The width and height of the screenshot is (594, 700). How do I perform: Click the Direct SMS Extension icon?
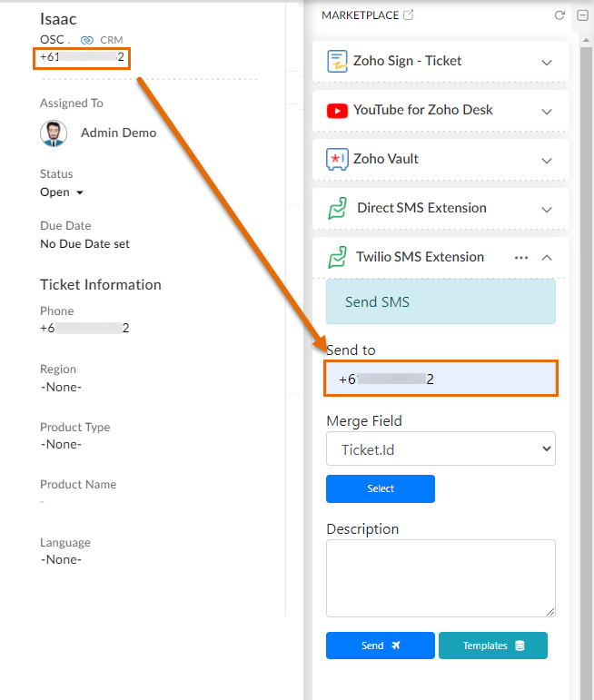point(338,208)
